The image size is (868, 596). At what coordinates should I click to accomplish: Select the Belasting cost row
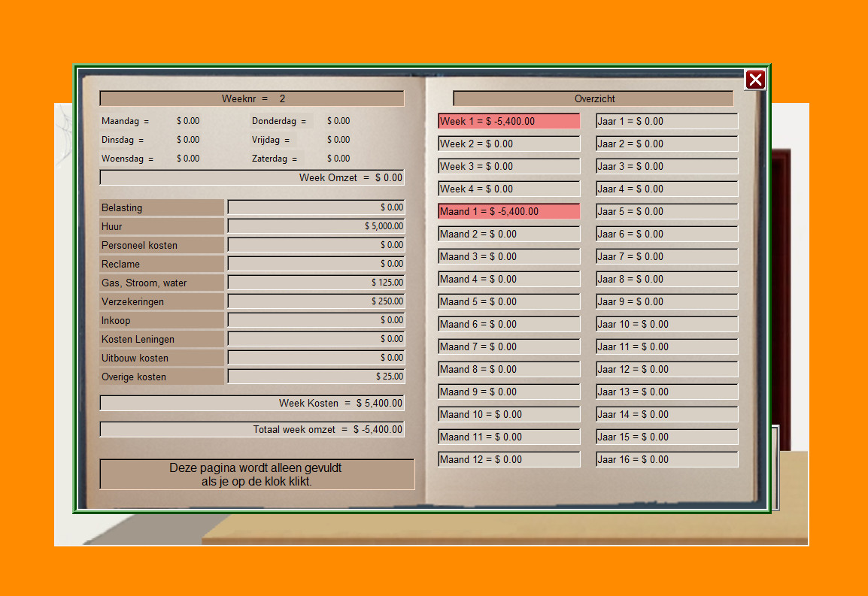pyautogui.click(x=162, y=207)
